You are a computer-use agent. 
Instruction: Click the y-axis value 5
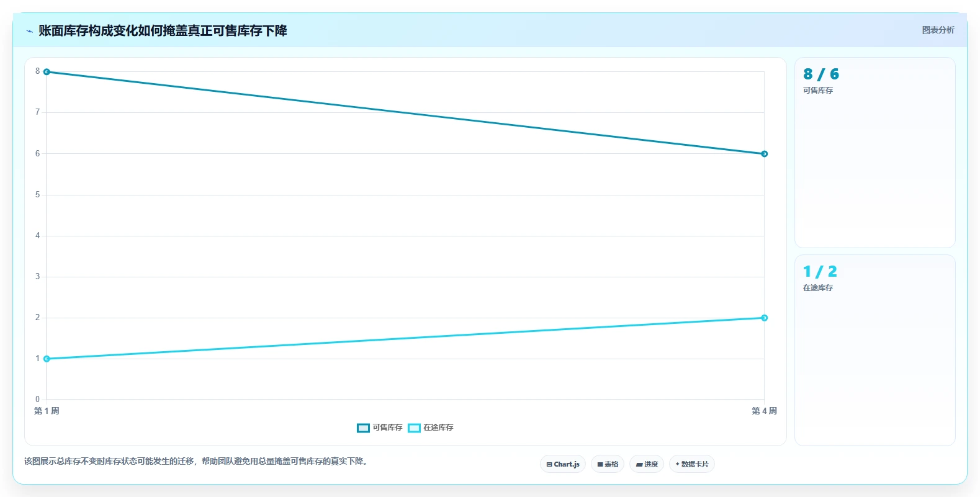pyautogui.click(x=37, y=195)
